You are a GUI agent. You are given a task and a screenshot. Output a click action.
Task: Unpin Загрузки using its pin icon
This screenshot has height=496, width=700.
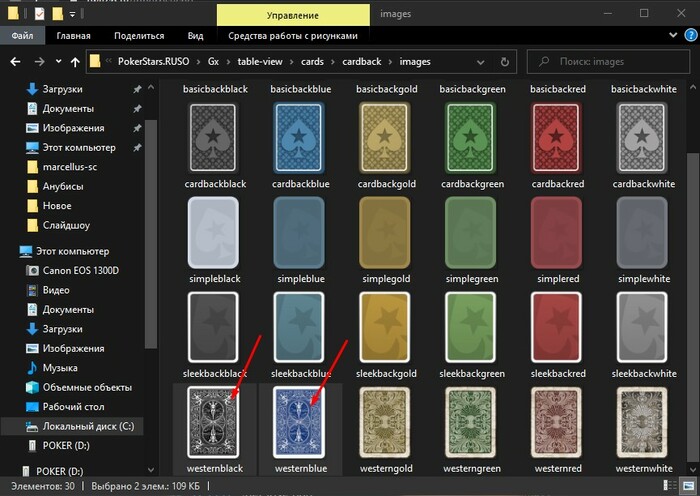click(x=137, y=90)
